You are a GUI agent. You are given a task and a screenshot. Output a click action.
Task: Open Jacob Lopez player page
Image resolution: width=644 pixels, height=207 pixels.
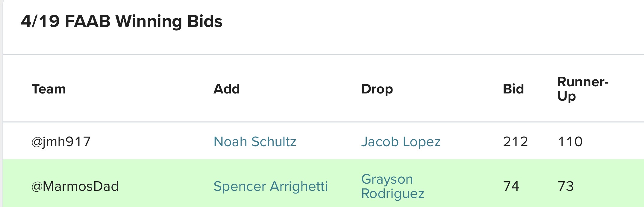401,142
